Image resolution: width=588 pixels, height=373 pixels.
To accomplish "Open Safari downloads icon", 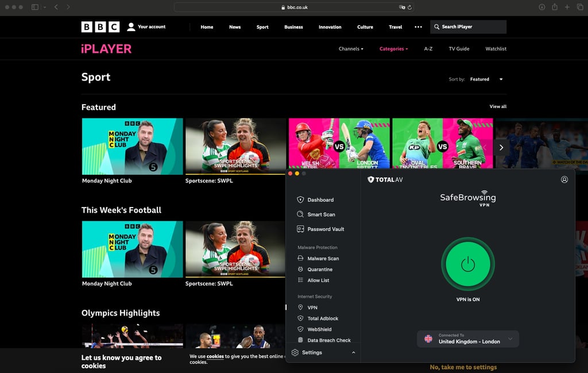I will (x=542, y=7).
